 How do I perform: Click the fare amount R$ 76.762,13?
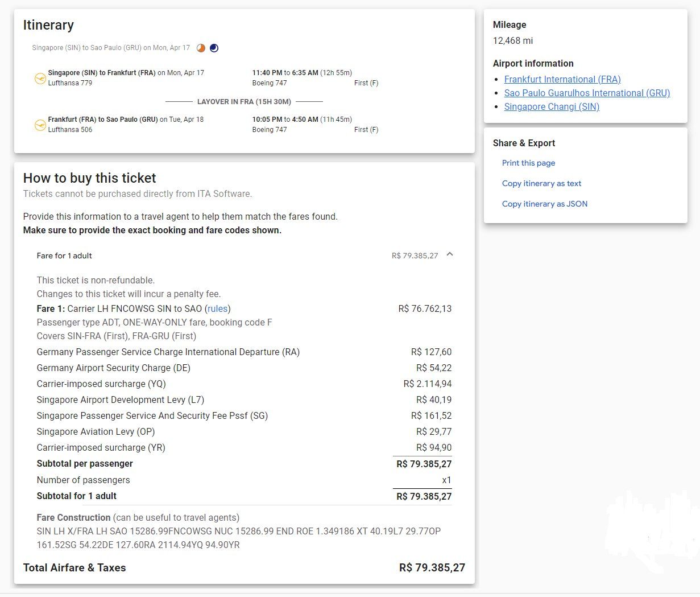pos(425,308)
